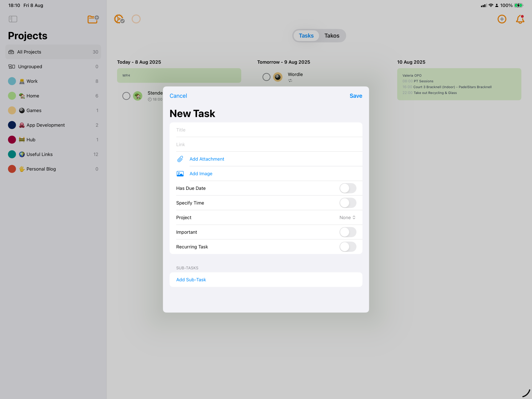Click the 'Tomorrow - 9 Aug 2025' heading
This screenshot has height=399, width=532.
284,62
